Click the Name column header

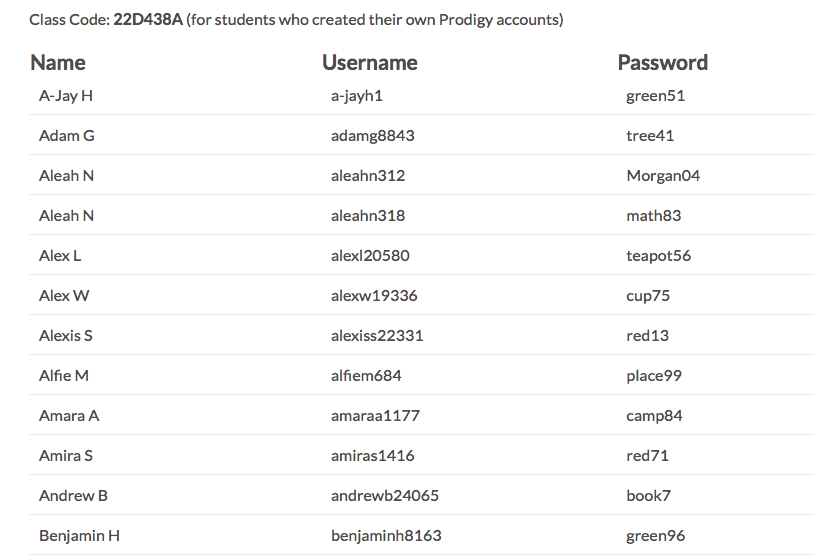coord(58,63)
